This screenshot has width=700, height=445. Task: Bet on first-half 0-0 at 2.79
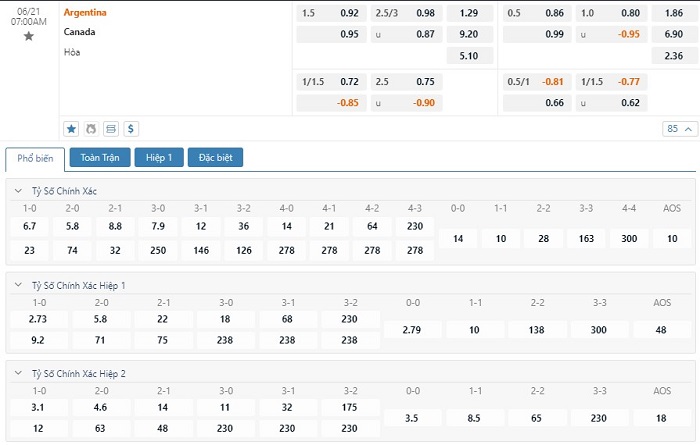click(412, 330)
